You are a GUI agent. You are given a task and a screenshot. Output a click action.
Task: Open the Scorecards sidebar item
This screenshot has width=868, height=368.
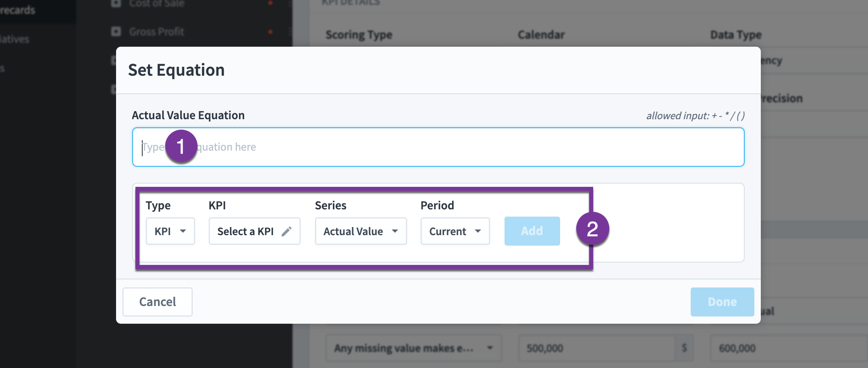tap(18, 10)
